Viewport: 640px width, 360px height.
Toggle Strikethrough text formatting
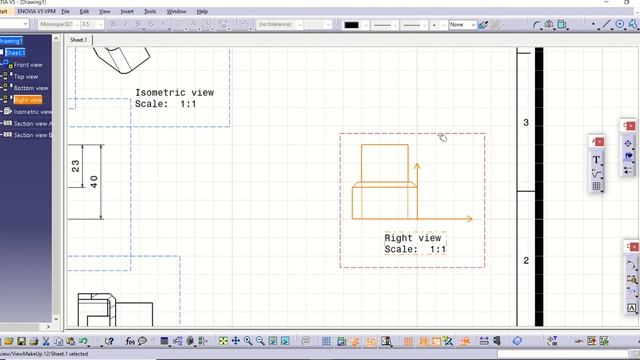(138, 24)
